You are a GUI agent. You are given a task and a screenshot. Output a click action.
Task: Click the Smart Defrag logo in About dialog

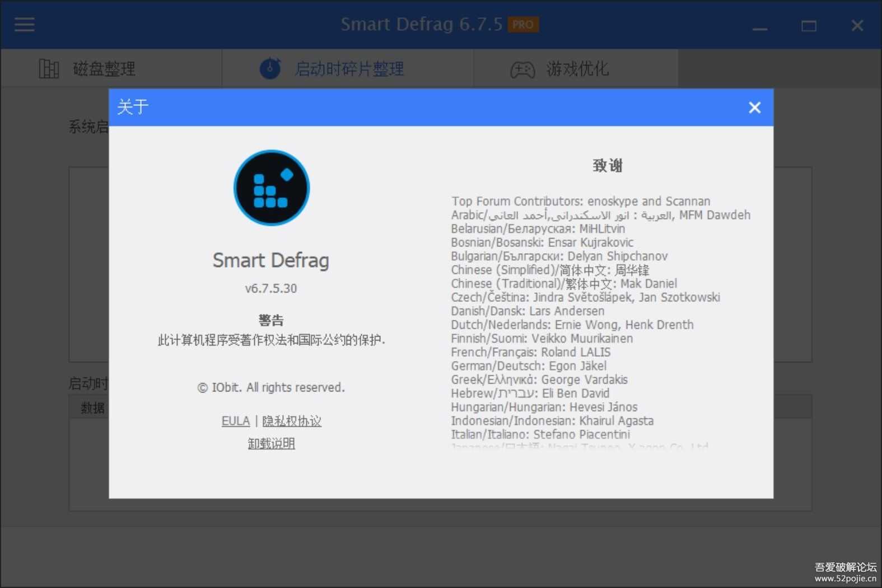pyautogui.click(x=272, y=188)
